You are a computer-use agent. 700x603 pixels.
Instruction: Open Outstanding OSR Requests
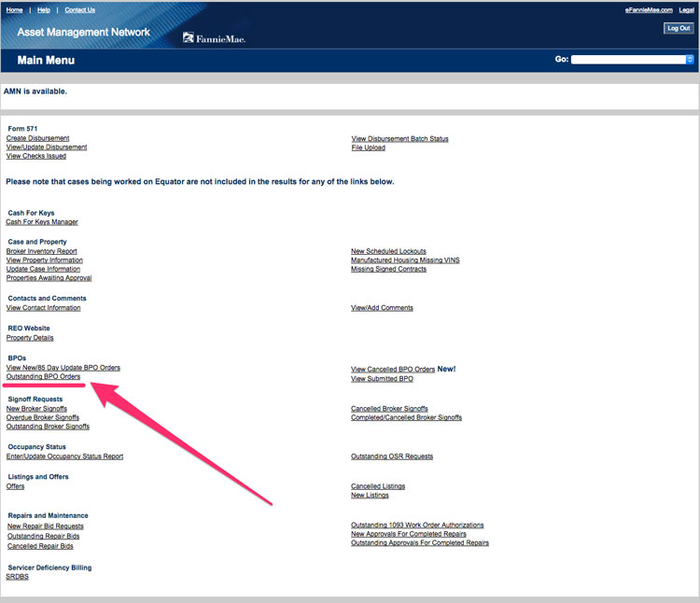(x=392, y=456)
